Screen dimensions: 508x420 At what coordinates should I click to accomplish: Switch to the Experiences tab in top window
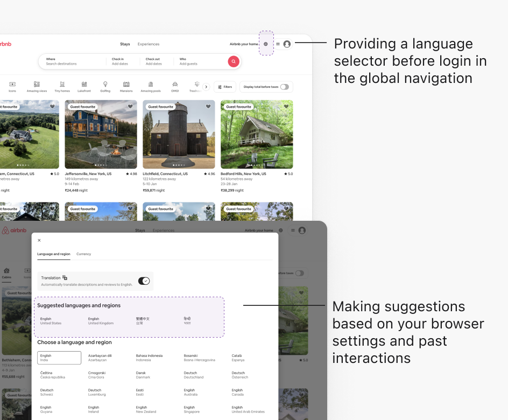(149, 44)
